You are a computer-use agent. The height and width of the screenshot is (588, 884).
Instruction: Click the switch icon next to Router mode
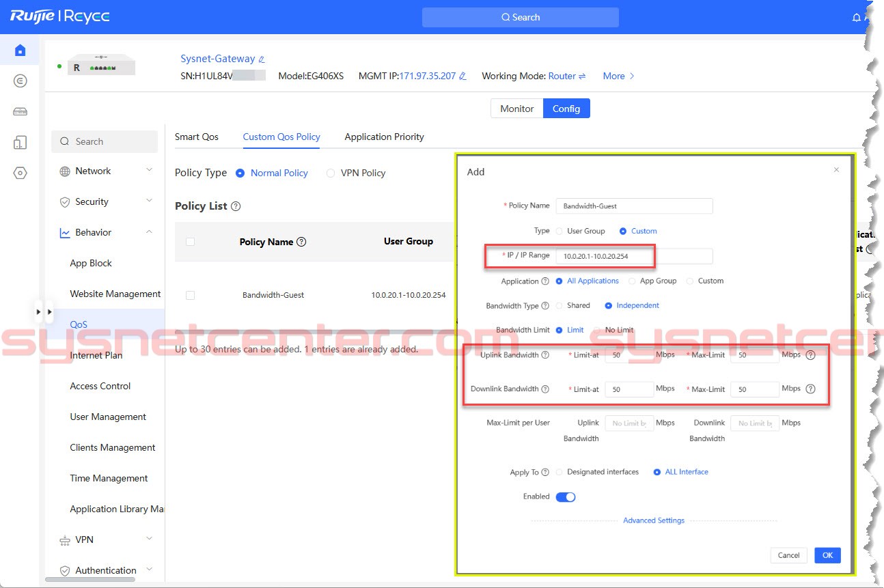[582, 76]
